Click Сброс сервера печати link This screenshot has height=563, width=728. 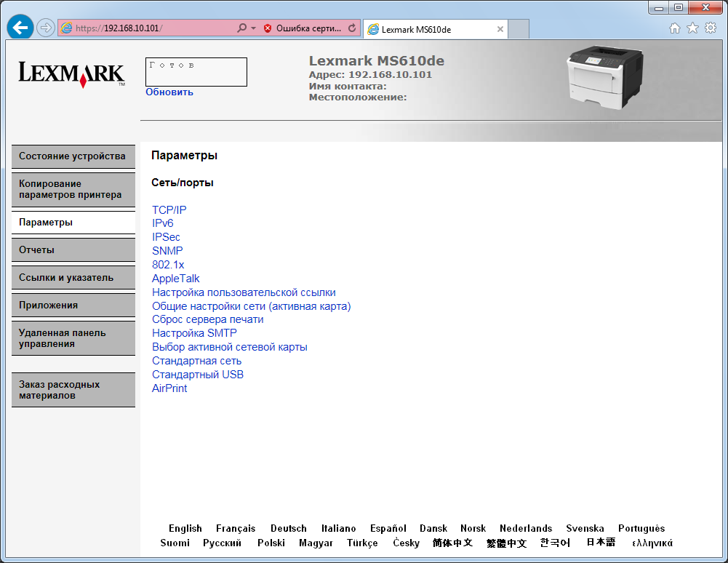click(x=207, y=319)
